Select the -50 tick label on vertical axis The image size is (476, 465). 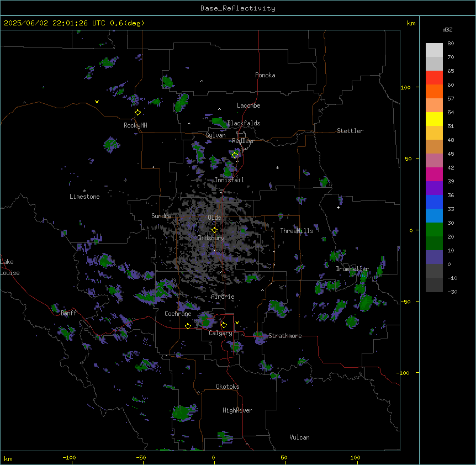pos(405,302)
